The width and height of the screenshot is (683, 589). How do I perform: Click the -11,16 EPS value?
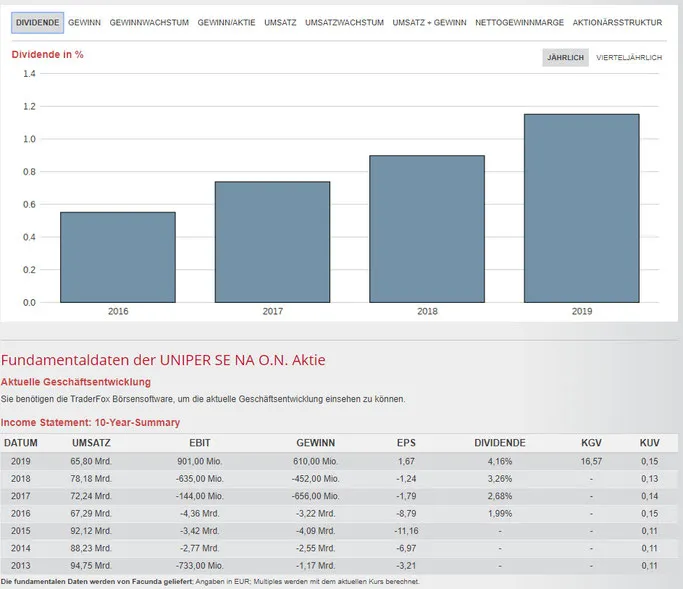[406, 531]
